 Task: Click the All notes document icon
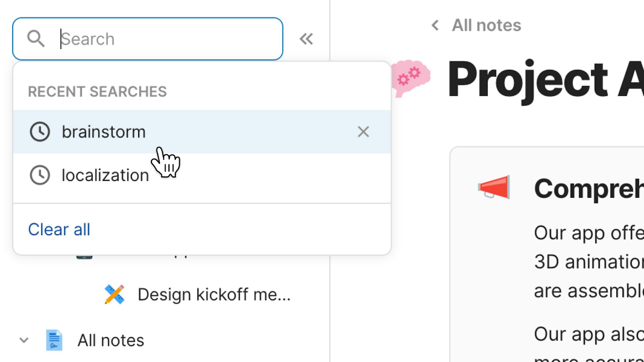pyautogui.click(x=54, y=340)
